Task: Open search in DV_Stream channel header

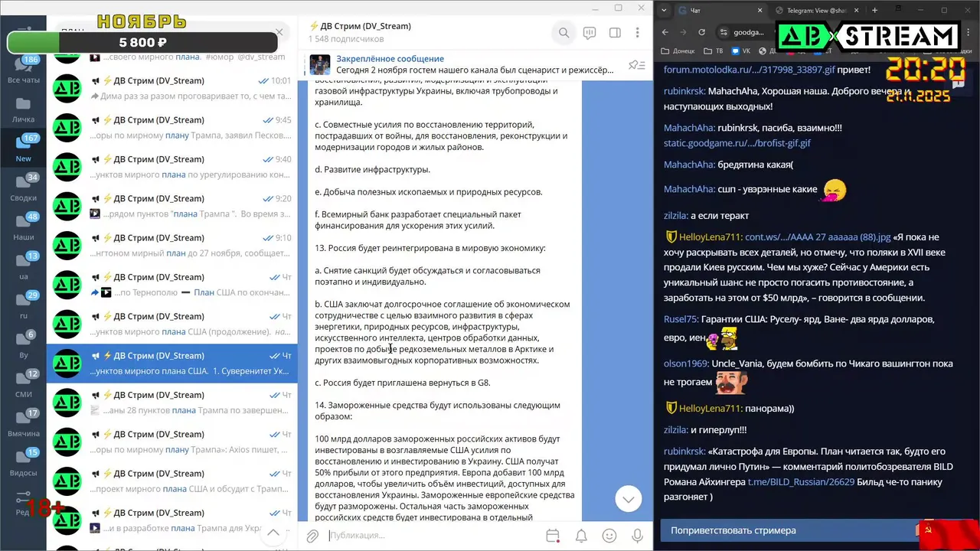Action: point(563,33)
